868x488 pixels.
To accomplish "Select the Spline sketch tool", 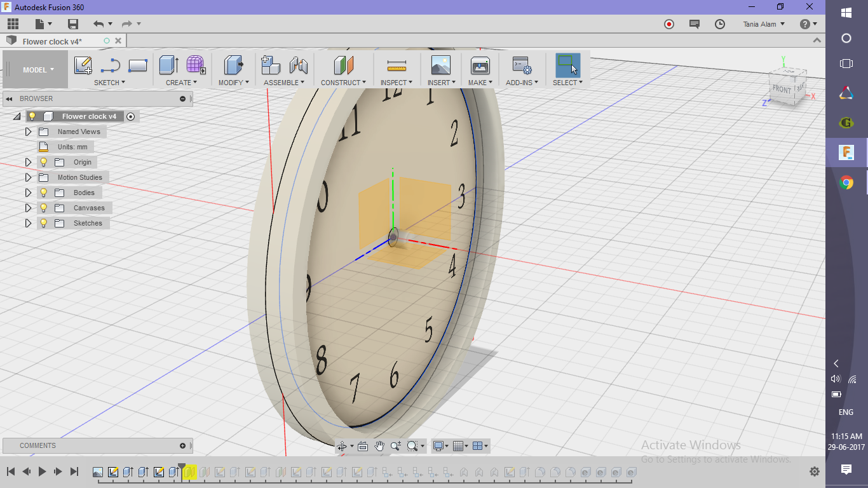I will click(111, 65).
